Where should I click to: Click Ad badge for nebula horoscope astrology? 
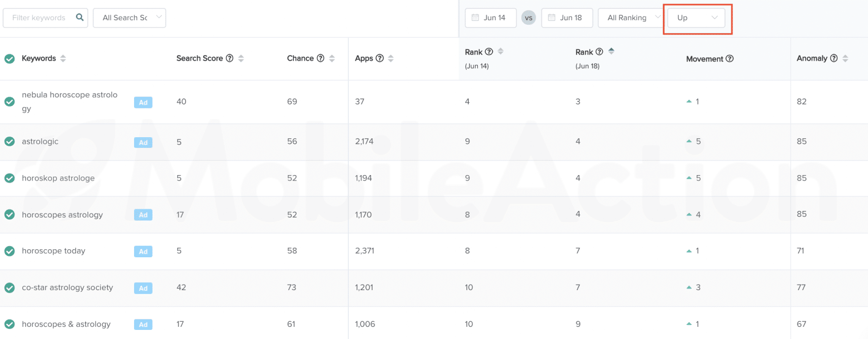(x=143, y=102)
